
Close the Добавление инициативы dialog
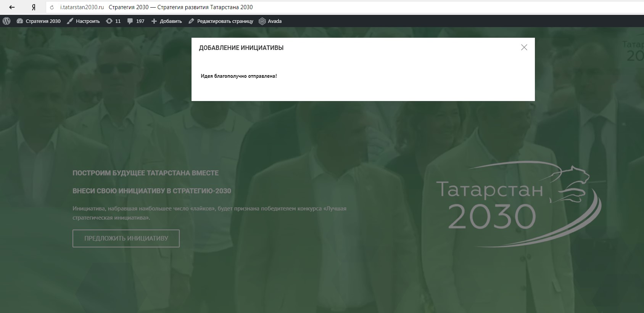coord(524,47)
